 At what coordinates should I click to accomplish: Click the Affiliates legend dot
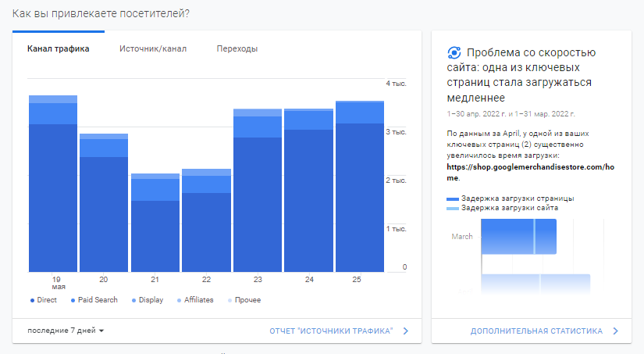[179, 300]
